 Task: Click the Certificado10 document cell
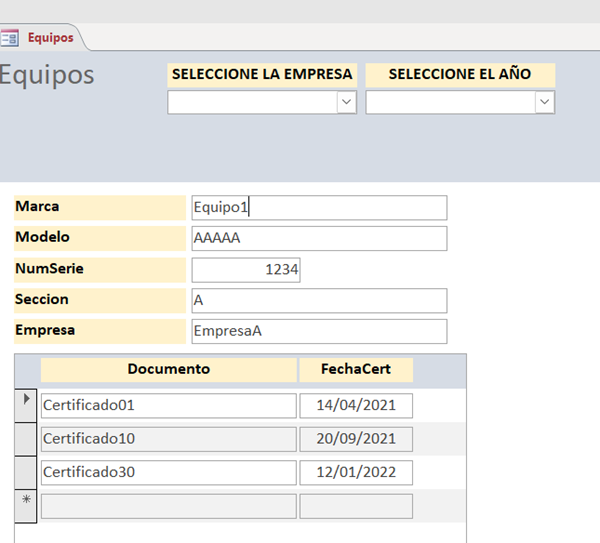tap(168, 439)
